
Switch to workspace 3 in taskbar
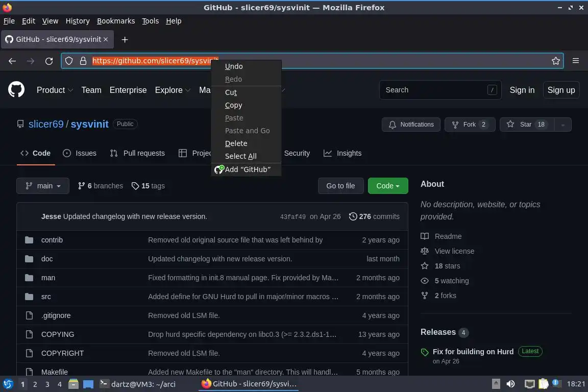(47, 384)
